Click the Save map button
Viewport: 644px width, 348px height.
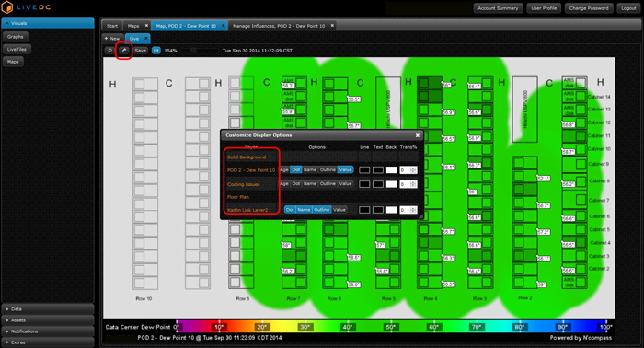click(141, 51)
